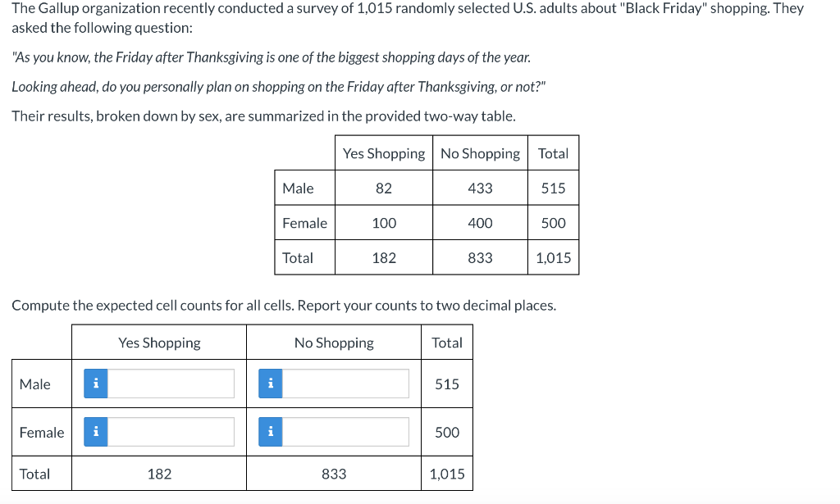
Task: Select the value 82 in the data table
Action: pos(383,187)
